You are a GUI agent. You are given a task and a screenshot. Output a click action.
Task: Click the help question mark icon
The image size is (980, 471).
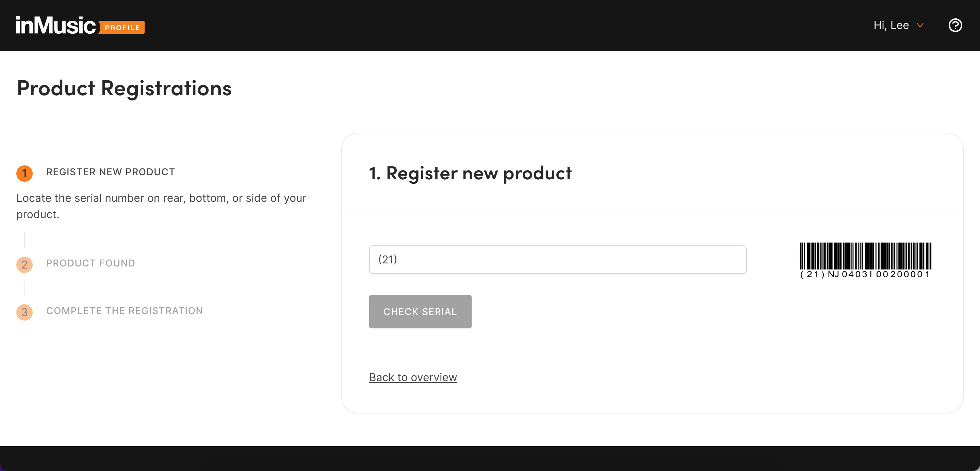coord(955,26)
